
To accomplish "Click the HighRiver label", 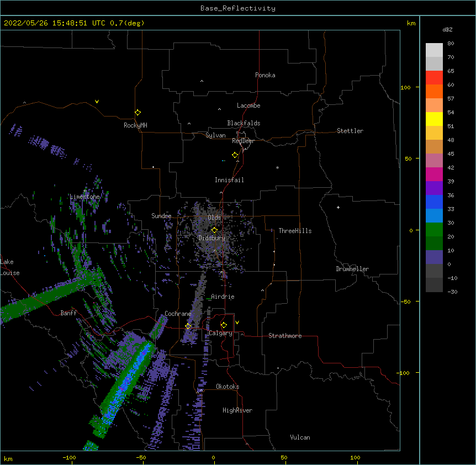I will pyautogui.click(x=237, y=410).
